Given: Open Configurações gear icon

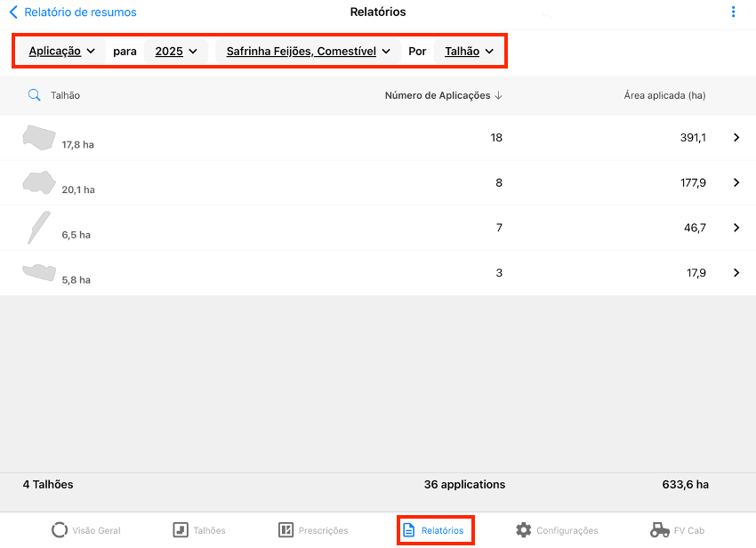Looking at the screenshot, I should 524,530.
